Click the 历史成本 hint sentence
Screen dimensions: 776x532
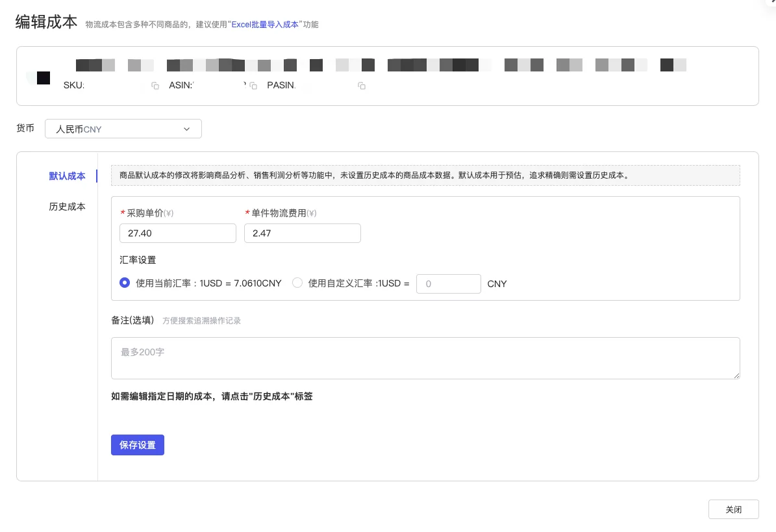[x=212, y=396]
